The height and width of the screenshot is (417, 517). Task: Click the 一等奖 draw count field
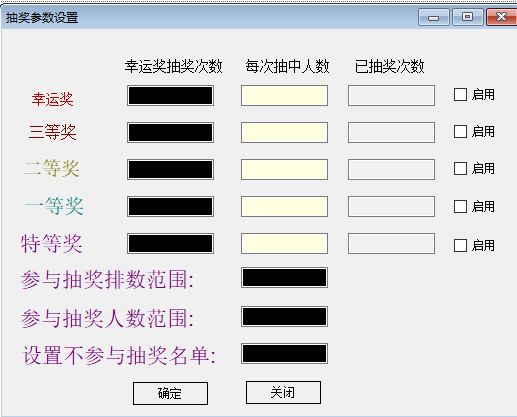[x=170, y=207]
